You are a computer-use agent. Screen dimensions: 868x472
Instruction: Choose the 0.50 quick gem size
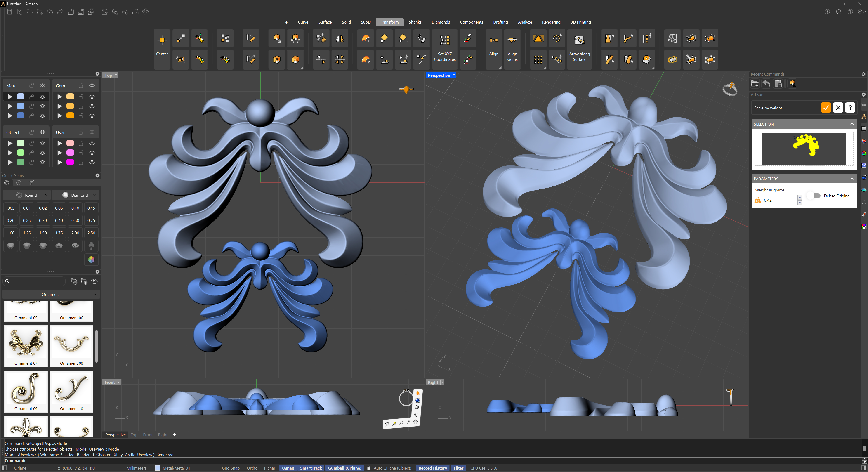[x=75, y=221]
